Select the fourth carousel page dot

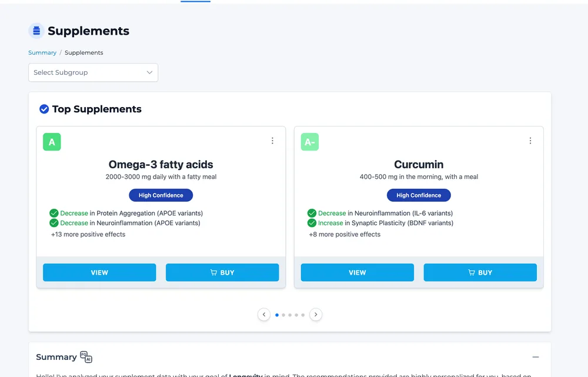296,315
